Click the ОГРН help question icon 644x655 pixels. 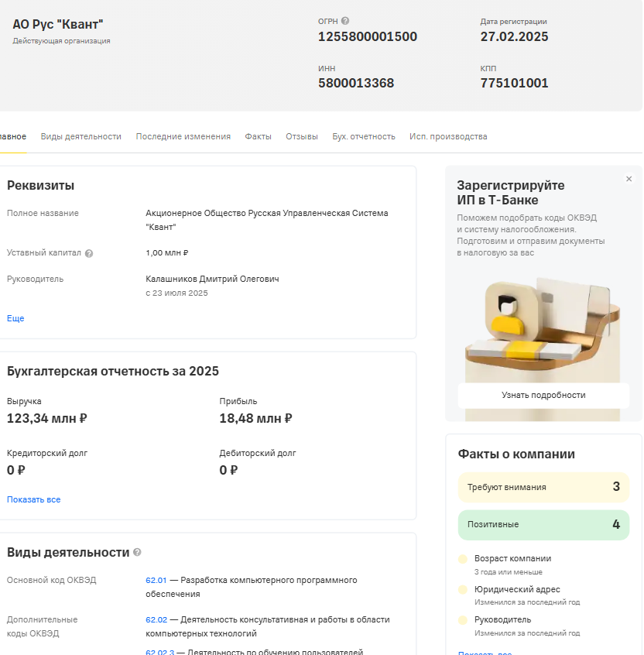[x=345, y=21]
